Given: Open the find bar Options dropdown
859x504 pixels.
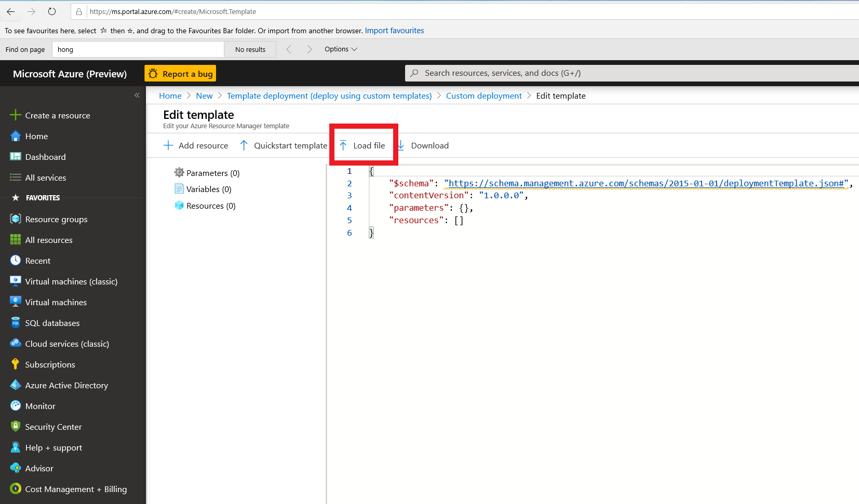Looking at the screenshot, I should point(341,49).
